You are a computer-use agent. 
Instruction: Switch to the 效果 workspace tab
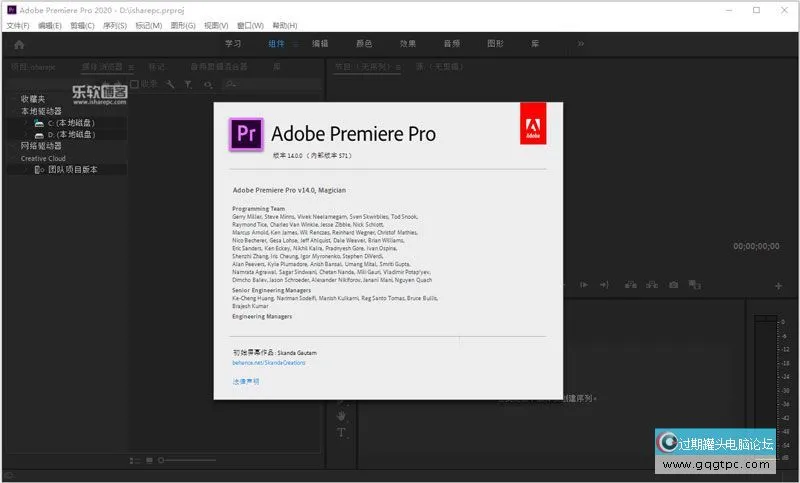(x=408, y=44)
